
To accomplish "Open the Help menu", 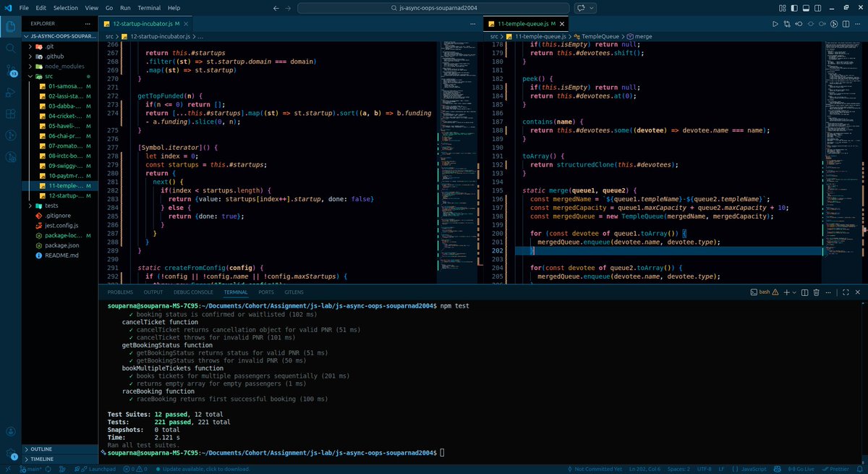I will 174,7.
